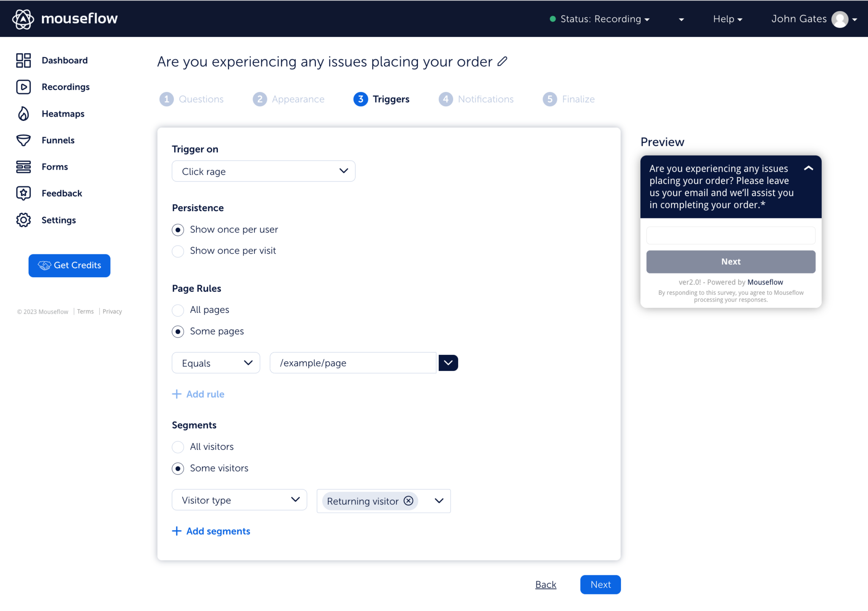The height and width of the screenshot is (611, 868).
Task: Select the Show once per visit option
Action: [x=178, y=251]
